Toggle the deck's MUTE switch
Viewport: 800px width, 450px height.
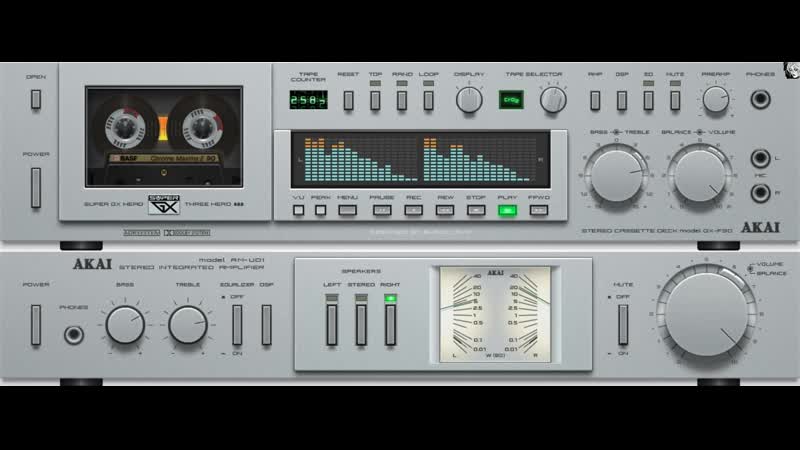pos(675,100)
